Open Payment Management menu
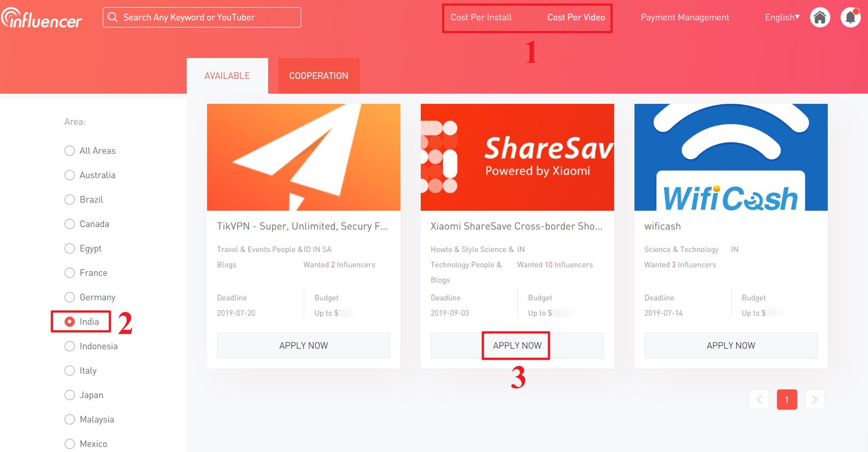This screenshot has width=868, height=452. coord(685,17)
